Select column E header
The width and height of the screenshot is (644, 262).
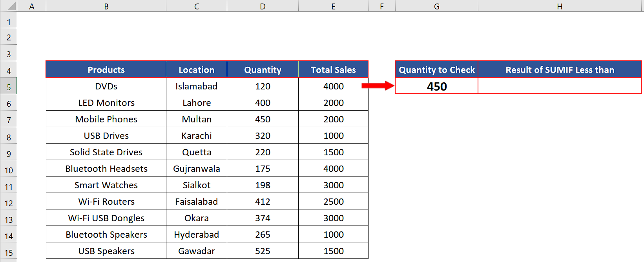coord(333,6)
